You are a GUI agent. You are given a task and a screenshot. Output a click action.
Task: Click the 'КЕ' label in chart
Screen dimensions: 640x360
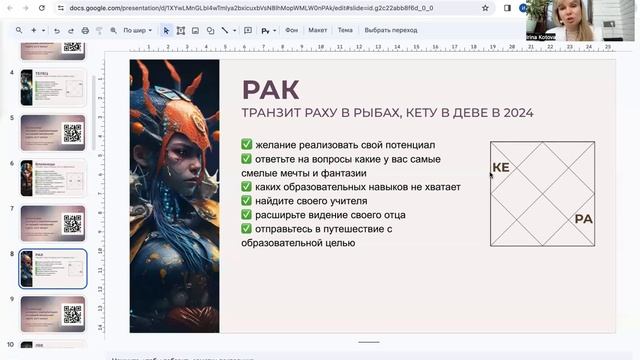pyautogui.click(x=501, y=167)
